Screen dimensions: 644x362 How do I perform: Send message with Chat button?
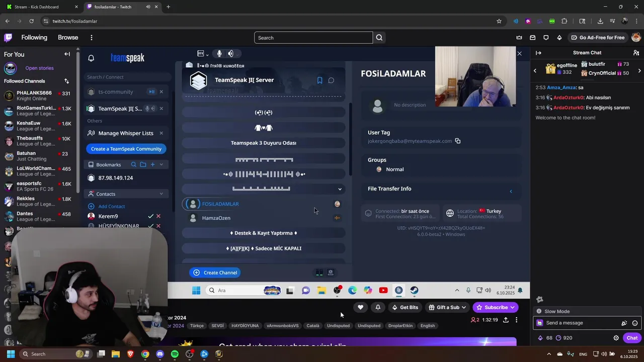[x=632, y=338]
